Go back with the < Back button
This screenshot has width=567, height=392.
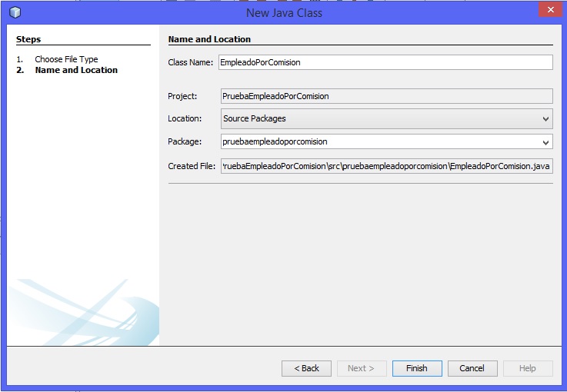(306, 368)
